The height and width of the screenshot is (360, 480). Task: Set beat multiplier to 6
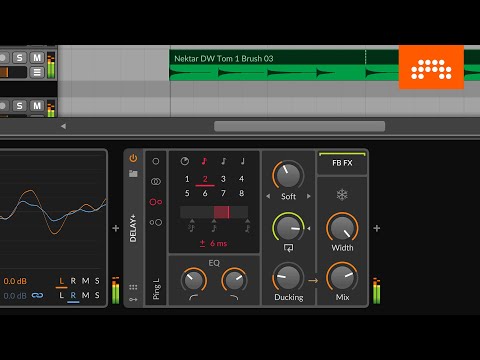click(x=205, y=193)
